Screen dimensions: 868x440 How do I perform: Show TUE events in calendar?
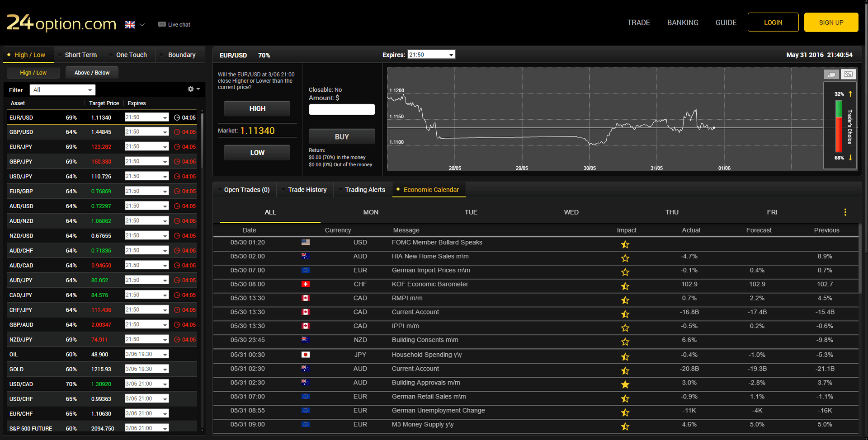471,212
